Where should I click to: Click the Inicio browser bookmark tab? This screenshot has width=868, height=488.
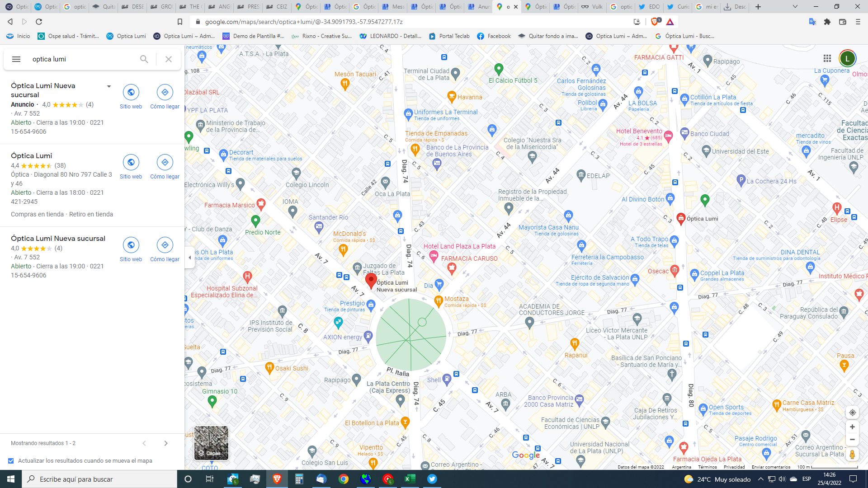20,36
